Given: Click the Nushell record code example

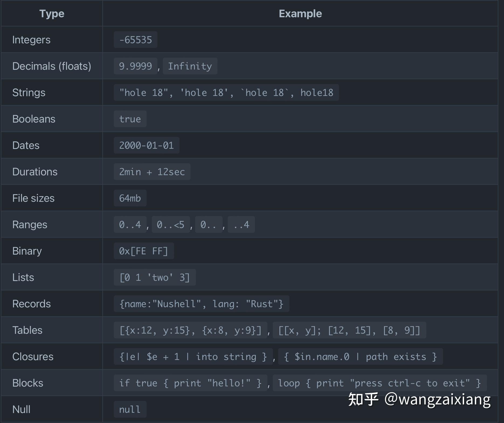Looking at the screenshot, I should (201, 304).
